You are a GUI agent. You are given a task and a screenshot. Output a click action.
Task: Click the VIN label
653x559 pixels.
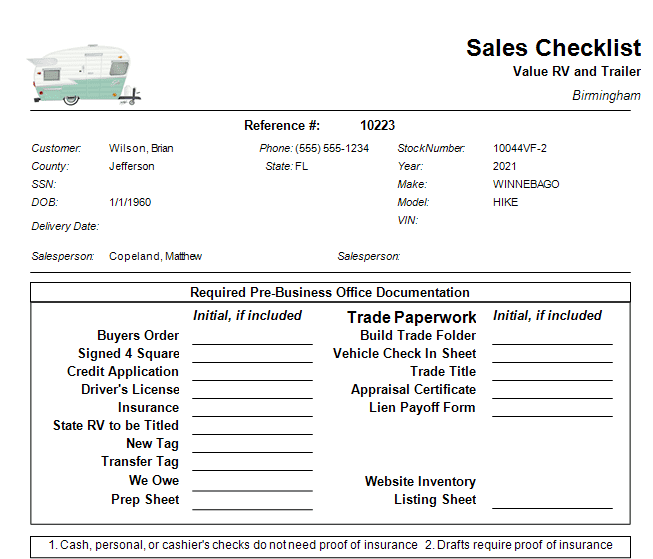coord(408,220)
